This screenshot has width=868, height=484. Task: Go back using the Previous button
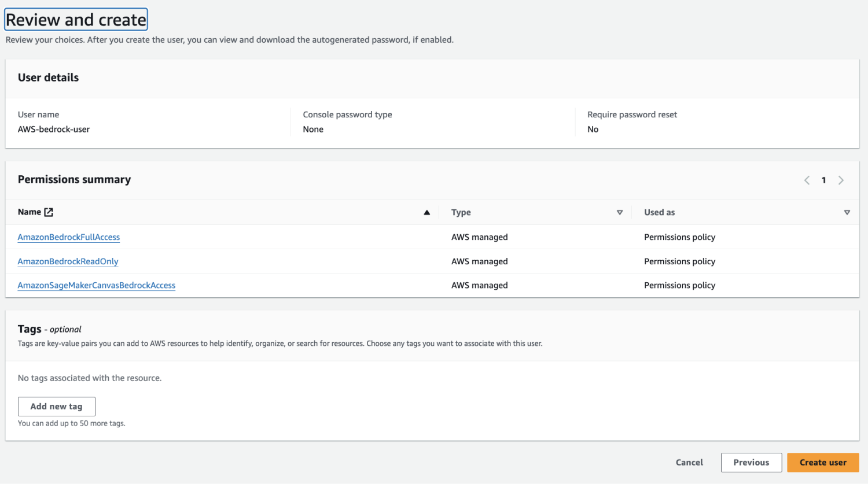(751, 462)
